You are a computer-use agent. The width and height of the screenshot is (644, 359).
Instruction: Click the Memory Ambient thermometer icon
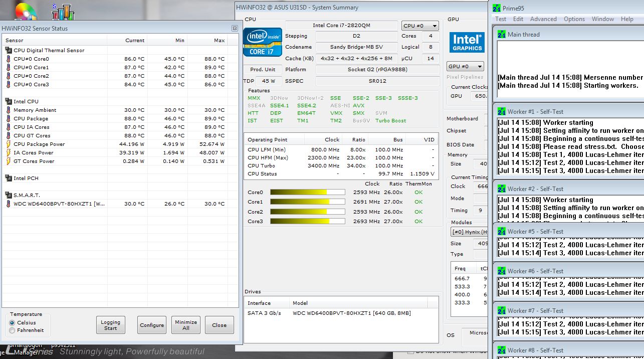pyautogui.click(x=9, y=110)
